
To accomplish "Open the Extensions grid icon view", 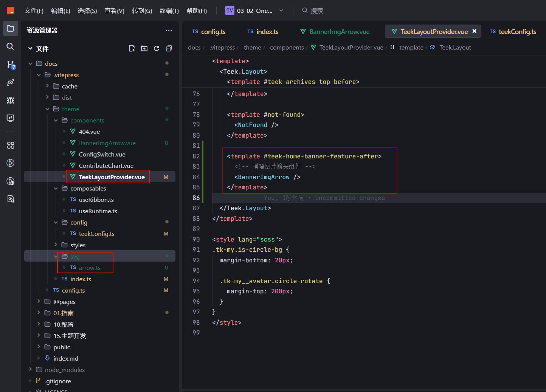I will (11, 145).
